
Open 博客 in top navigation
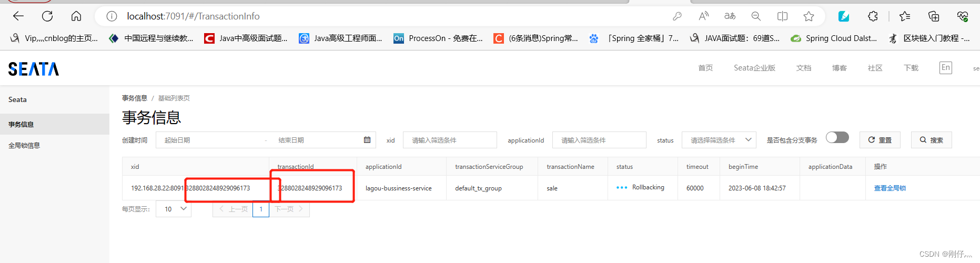[840, 68]
